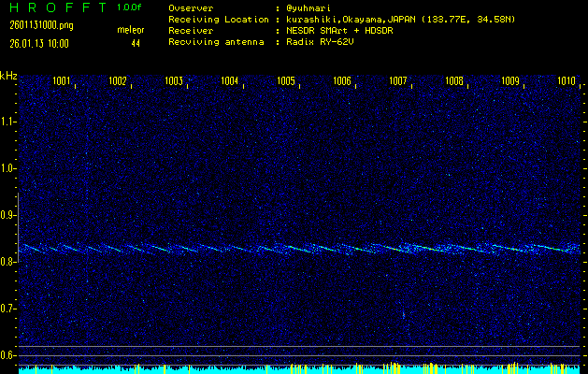This screenshot has width=588, height=374.
Task: Select the 1005 minute tick label
Action: coord(286,81)
